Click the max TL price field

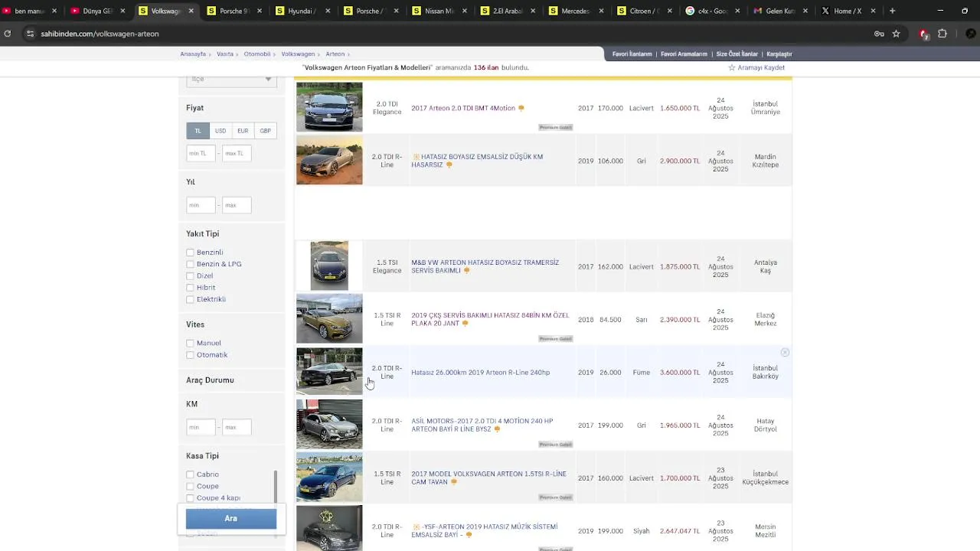[x=237, y=153]
